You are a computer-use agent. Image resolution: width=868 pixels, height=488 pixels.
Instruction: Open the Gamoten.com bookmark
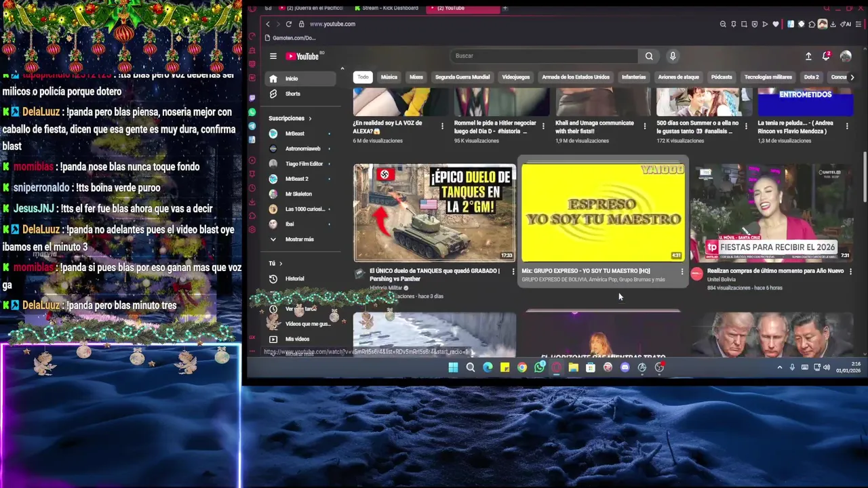click(290, 38)
